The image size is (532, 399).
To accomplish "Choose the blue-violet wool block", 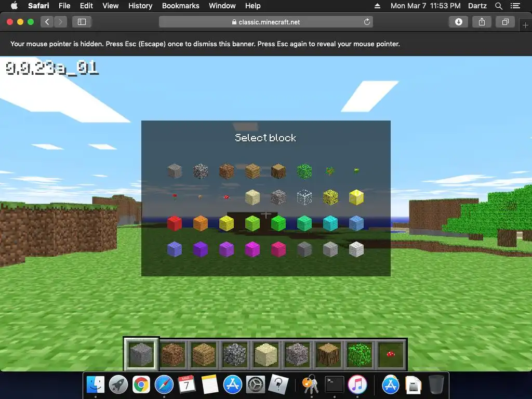I will (175, 249).
